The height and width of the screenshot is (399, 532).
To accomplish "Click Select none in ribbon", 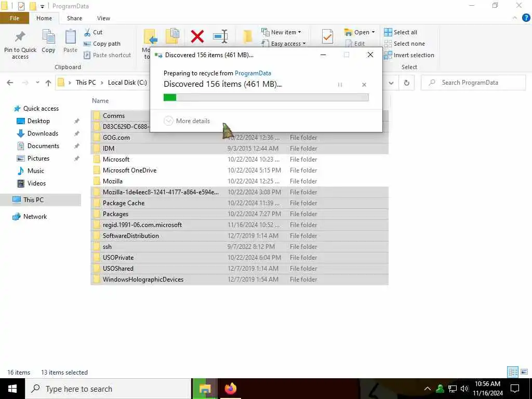I will (x=404, y=44).
